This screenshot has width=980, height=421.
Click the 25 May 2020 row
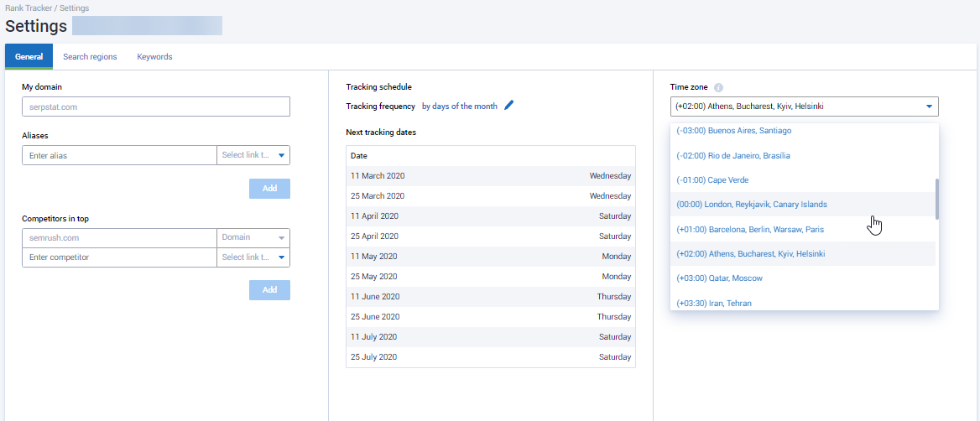(491, 277)
